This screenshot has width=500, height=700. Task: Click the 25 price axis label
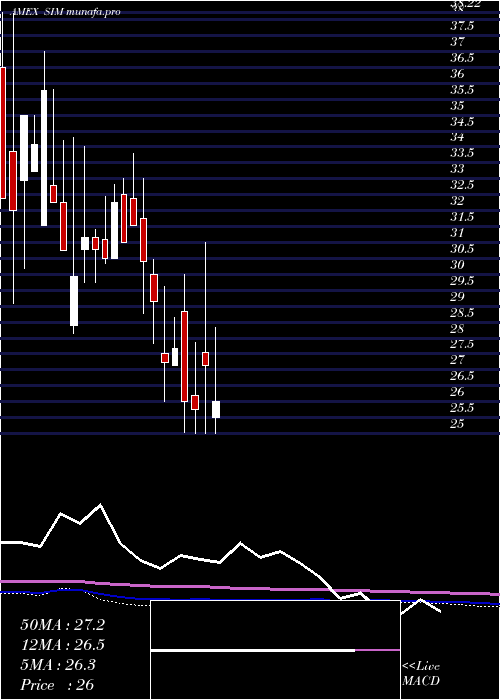(458, 424)
